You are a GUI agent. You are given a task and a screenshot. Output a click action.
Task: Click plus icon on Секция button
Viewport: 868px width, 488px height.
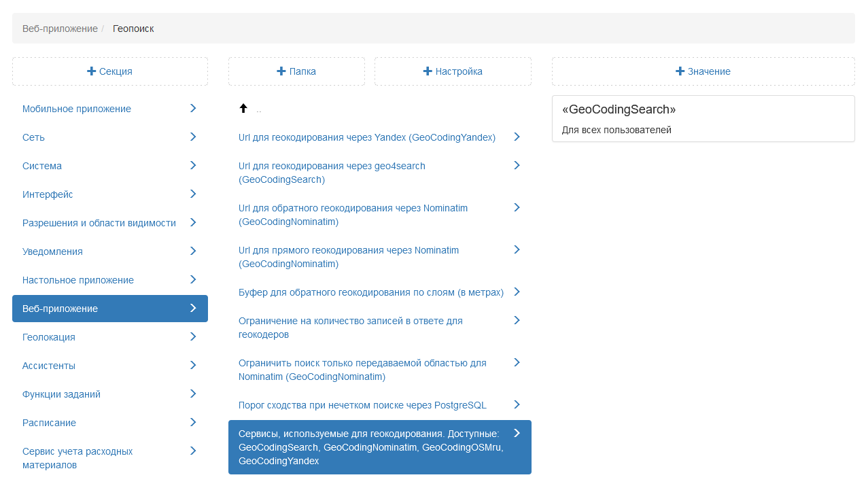click(92, 71)
